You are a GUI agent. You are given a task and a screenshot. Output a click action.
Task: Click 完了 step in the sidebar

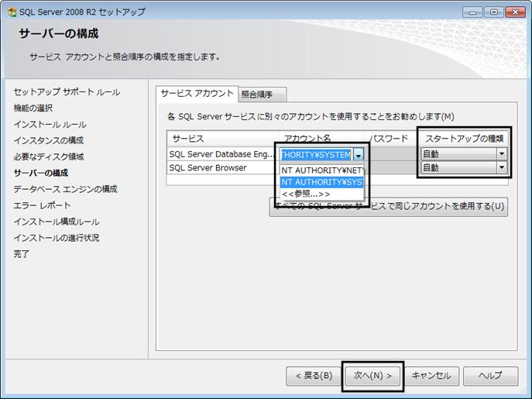pos(21,254)
